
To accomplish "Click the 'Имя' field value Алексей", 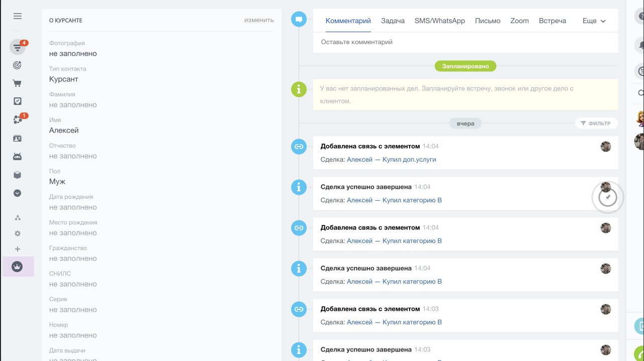I will 64,131.
